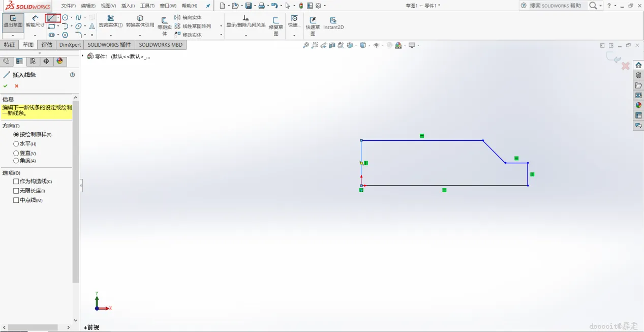Image resolution: width=644 pixels, height=332 pixels.
Task: Select the Corner Rectangle tool
Action: 51,26
